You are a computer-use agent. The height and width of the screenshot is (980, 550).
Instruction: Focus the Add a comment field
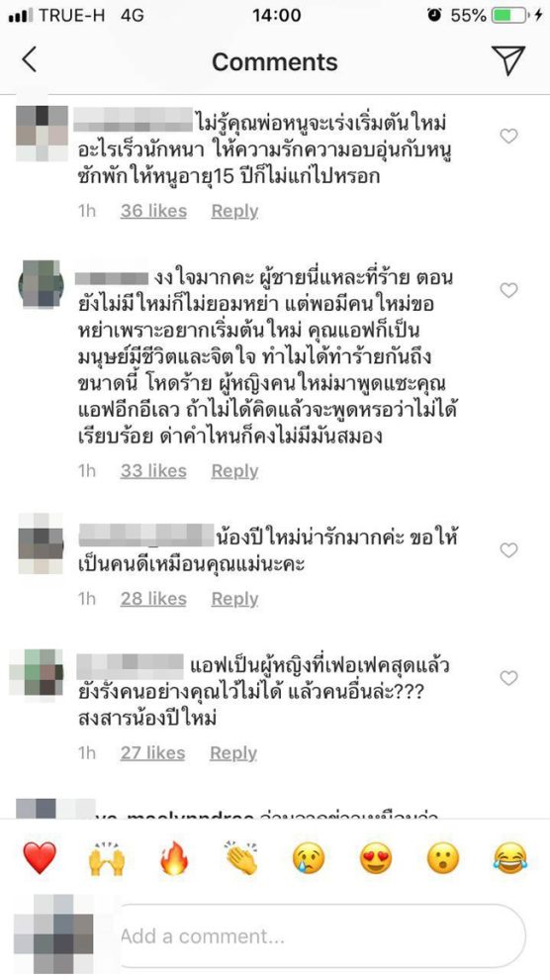click(x=321, y=936)
